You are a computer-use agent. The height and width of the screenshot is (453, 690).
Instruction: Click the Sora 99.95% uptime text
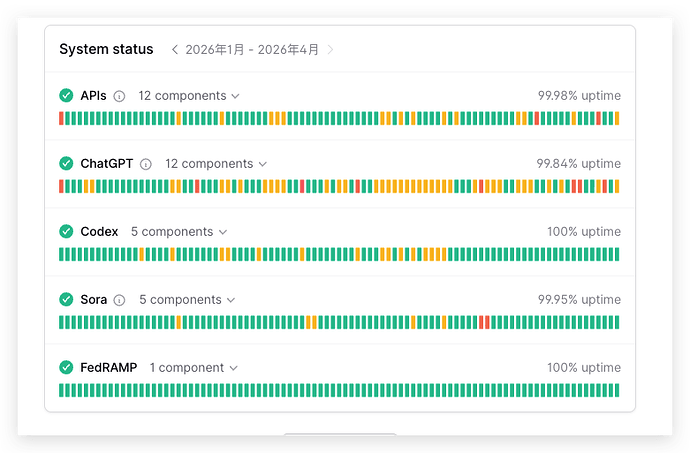[579, 300]
